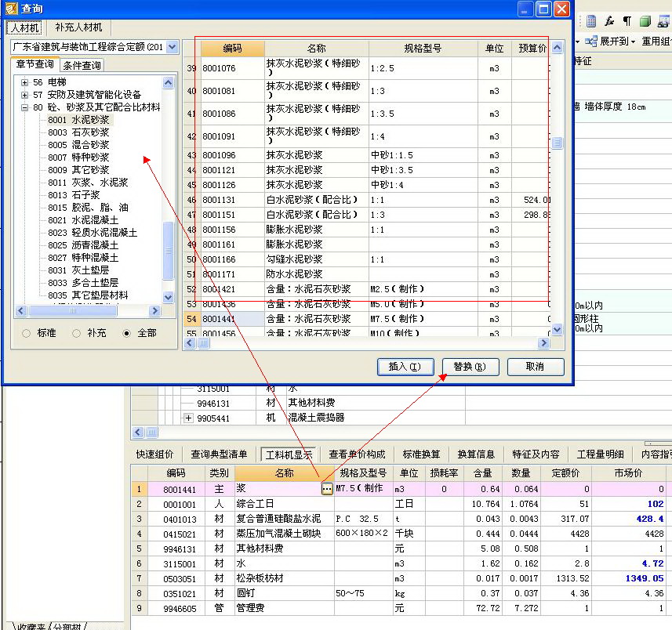
Task: Click the 市场价 column header in lower table
Action: 628,473
